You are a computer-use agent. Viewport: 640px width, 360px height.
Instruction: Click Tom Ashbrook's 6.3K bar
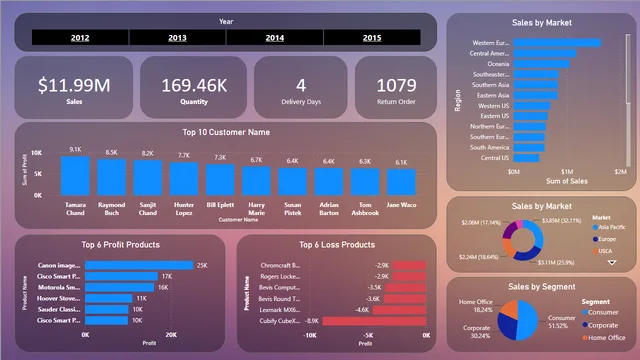point(365,182)
